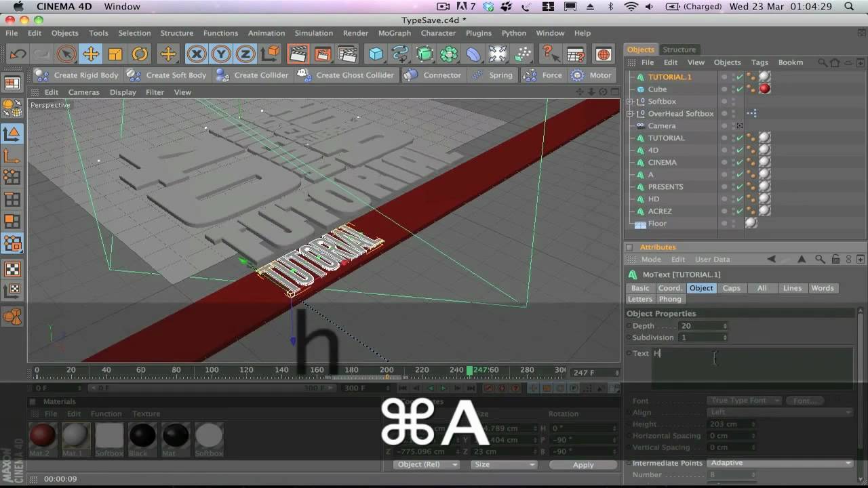
Task: Open the viewport Cameras menu
Action: 83,92
